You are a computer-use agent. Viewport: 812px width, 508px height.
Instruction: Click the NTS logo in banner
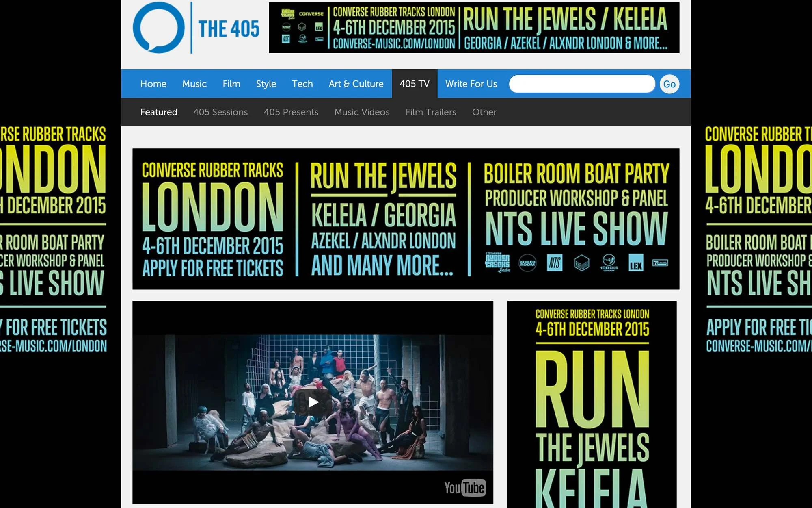point(554,263)
